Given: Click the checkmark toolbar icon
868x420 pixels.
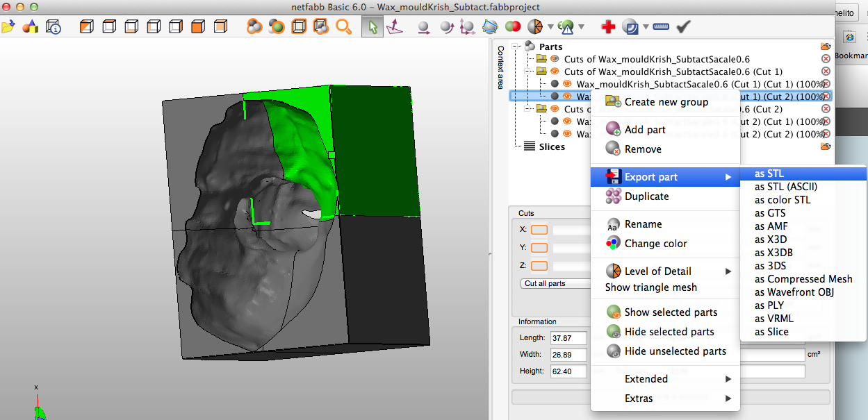Looking at the screenshot, I should tap(684, 27).
